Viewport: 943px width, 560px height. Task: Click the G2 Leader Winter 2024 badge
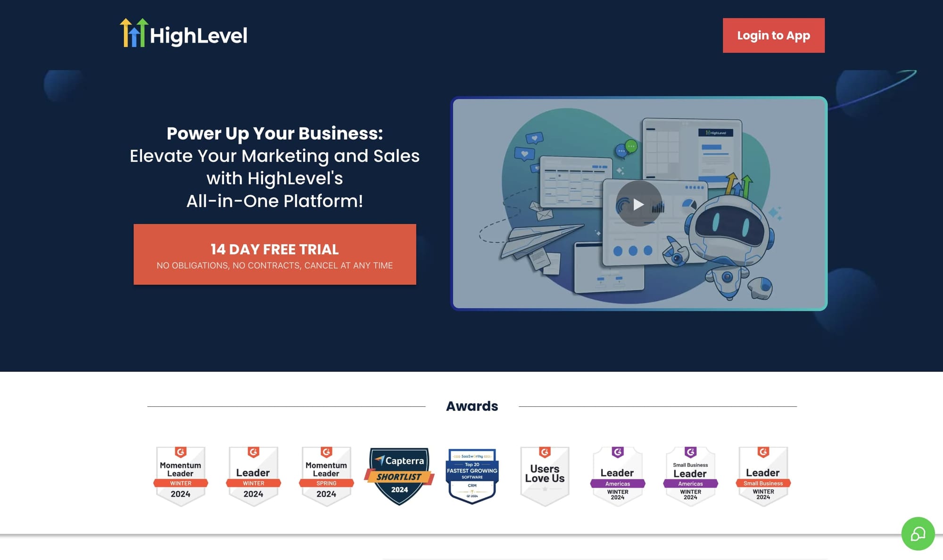(253, 473)
